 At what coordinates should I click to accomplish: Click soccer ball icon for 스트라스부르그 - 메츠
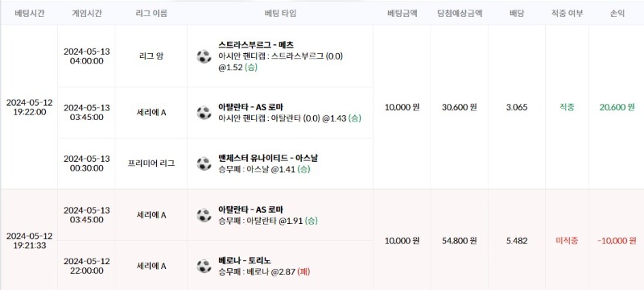pos(204,56)
